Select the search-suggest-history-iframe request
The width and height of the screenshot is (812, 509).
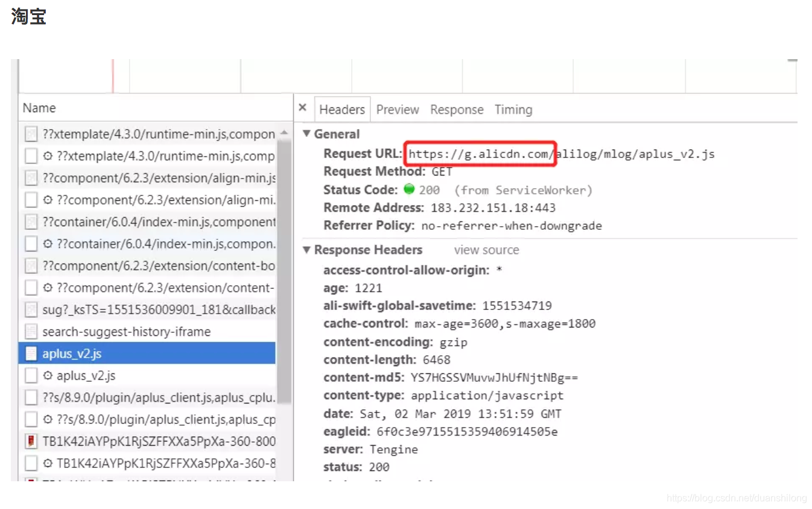[147, 332]
